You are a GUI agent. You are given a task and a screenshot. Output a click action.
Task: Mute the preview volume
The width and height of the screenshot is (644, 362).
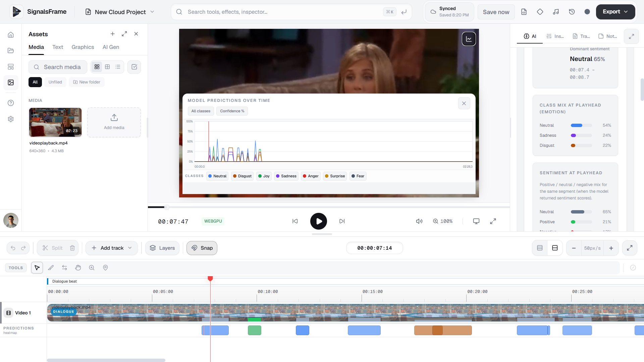[419, 221]
